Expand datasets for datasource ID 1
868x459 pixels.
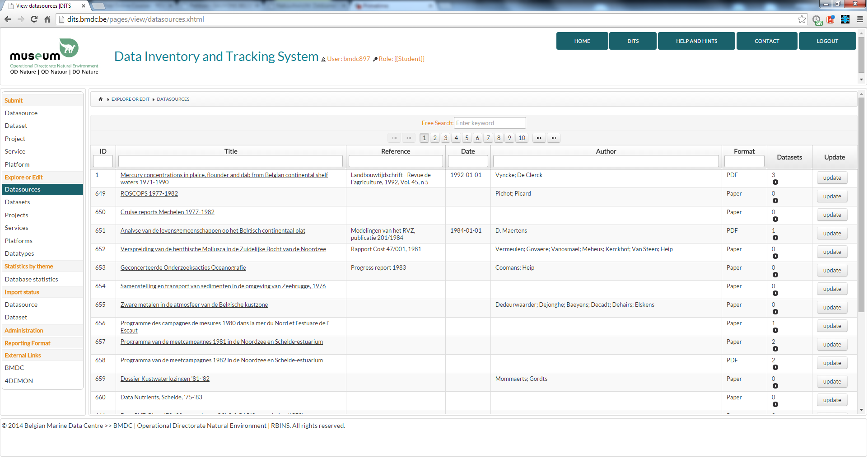(x=775, y=183)
